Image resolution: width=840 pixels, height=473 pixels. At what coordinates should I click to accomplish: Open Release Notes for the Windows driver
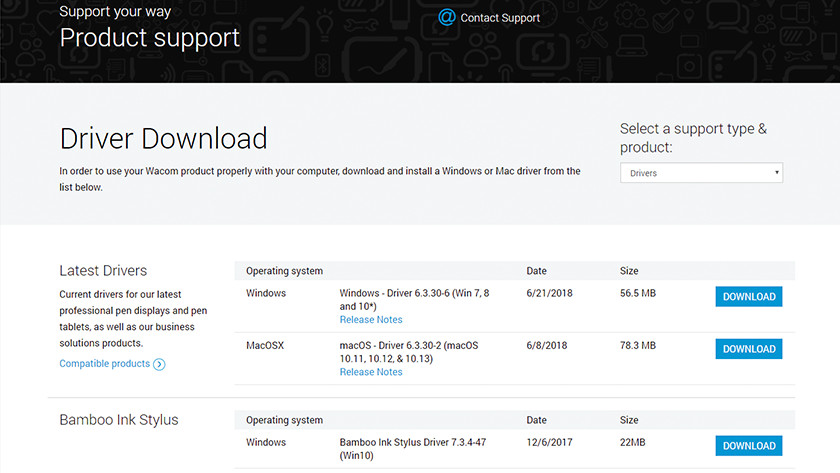pos(371,320)
